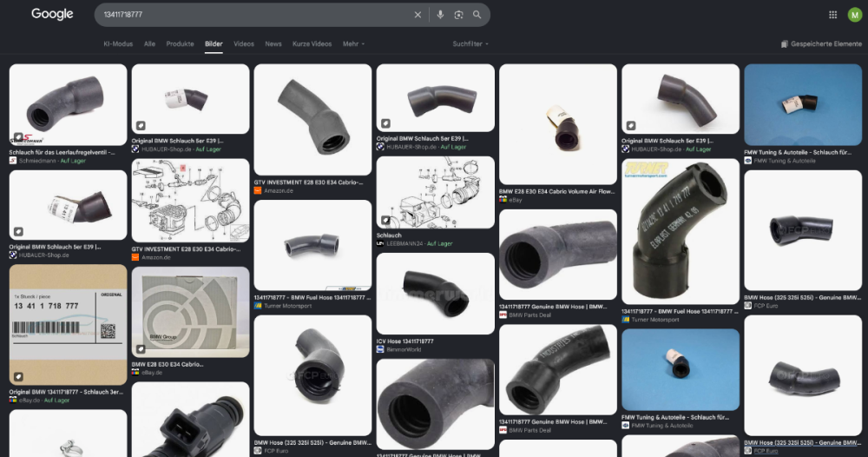This screenshot has height=457, width=868.
Task: Switch to the KI-Modus tab
Action: tap(118, 43)
